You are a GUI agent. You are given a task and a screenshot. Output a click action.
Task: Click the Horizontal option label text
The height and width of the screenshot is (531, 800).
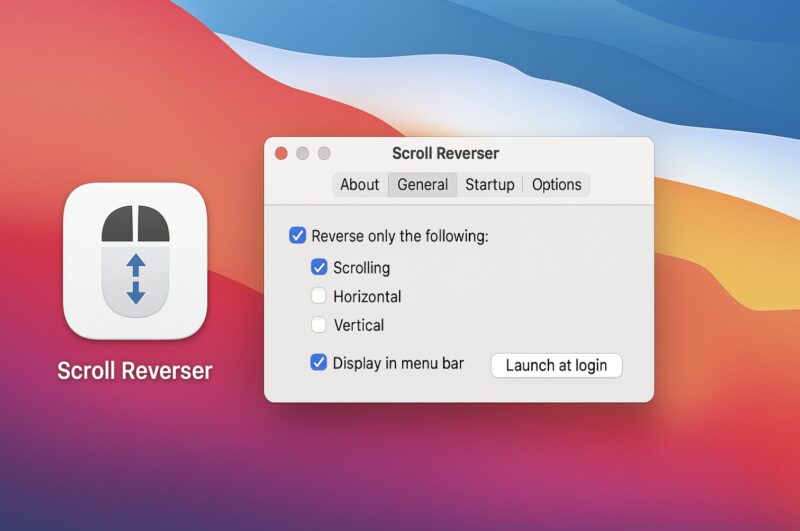(367, 297)
